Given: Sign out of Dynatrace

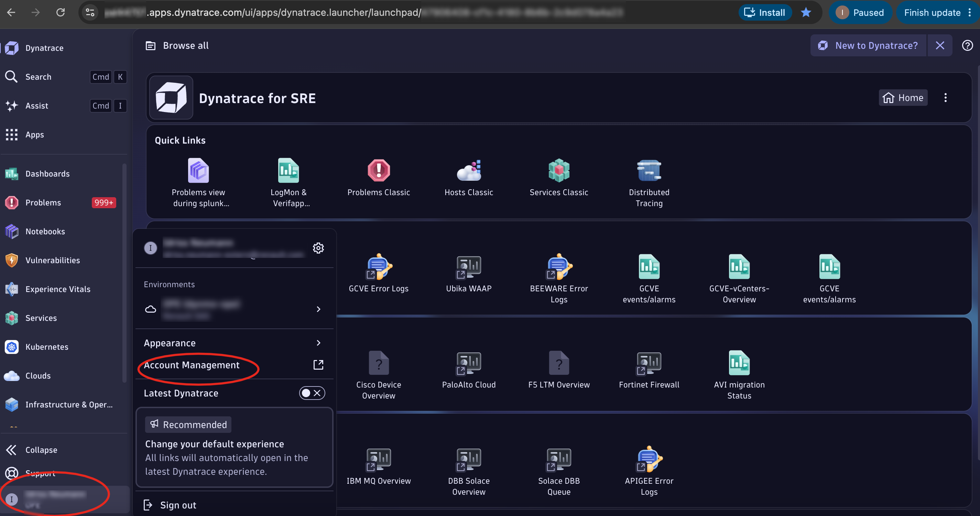Looking at the screenshot, I should [x=234, y=505].
